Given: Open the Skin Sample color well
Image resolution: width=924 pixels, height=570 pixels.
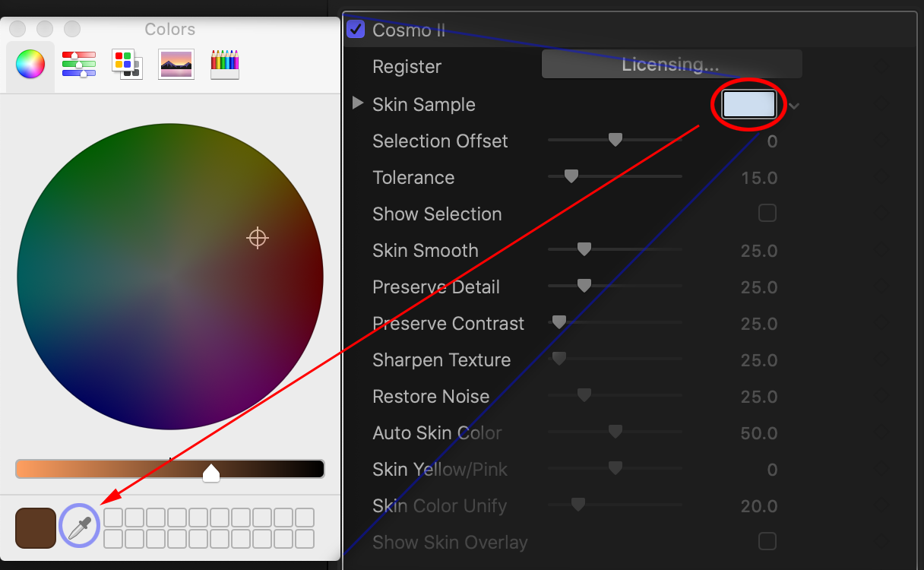Looking at the screenshot, I should (749, 105).
